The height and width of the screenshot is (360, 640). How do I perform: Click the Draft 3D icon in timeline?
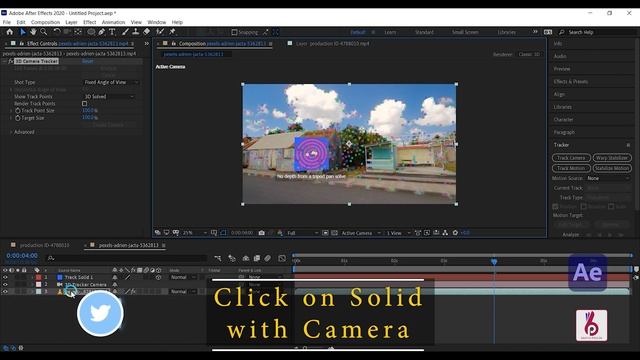pyautogui.click(x=232, y=258)
